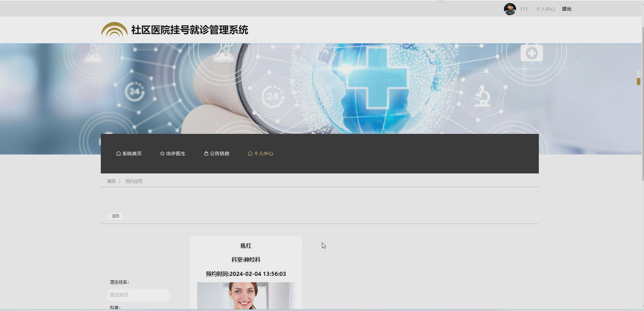Click the 社区医院挂号就诊管理系统 title

coord(190,30)
